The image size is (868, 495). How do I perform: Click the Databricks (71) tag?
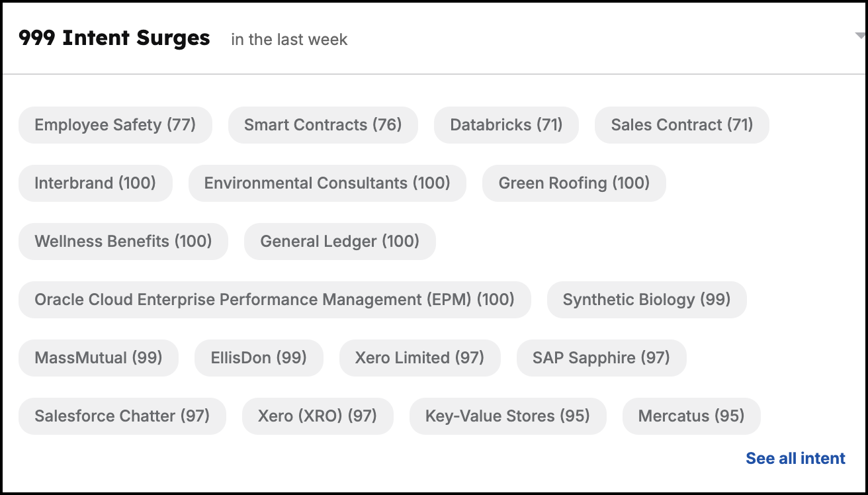(506, 125)
